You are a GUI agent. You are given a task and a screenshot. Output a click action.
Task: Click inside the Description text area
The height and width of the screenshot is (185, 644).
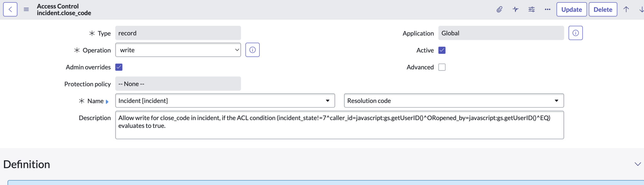pos(340,125)
